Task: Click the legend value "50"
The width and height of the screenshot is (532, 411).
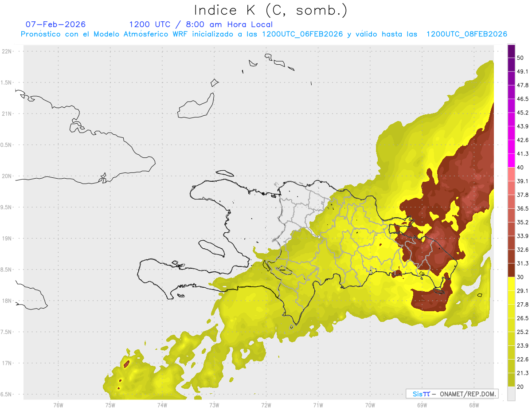Action: pos(520,58)
